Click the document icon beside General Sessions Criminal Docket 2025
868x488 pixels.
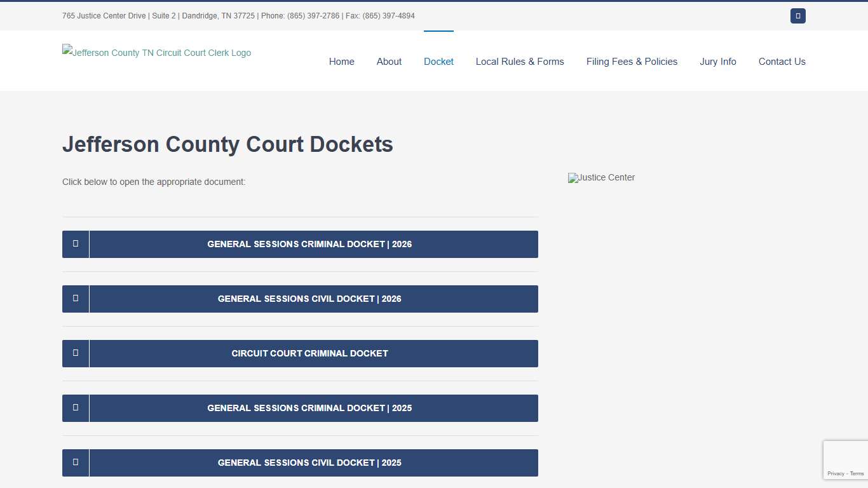75,408
